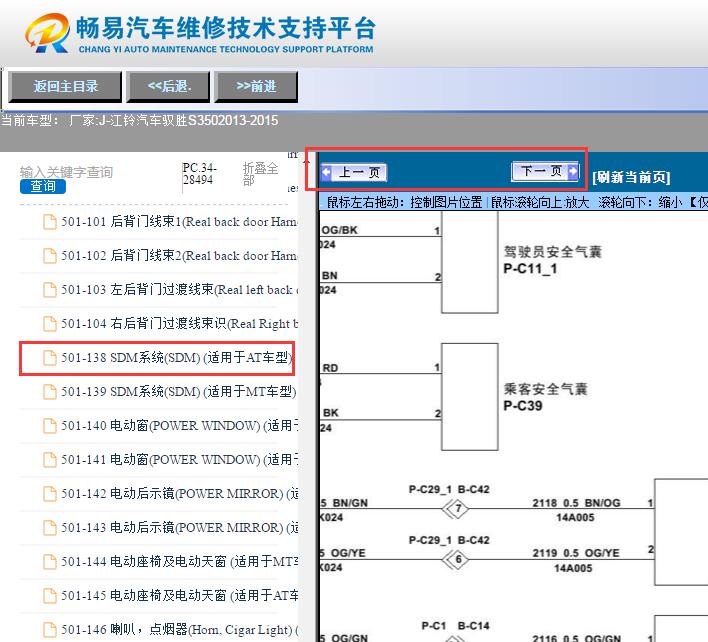Click document icon beside 501-141
This screenshot has height=642, width=708.
pos(50,460)
